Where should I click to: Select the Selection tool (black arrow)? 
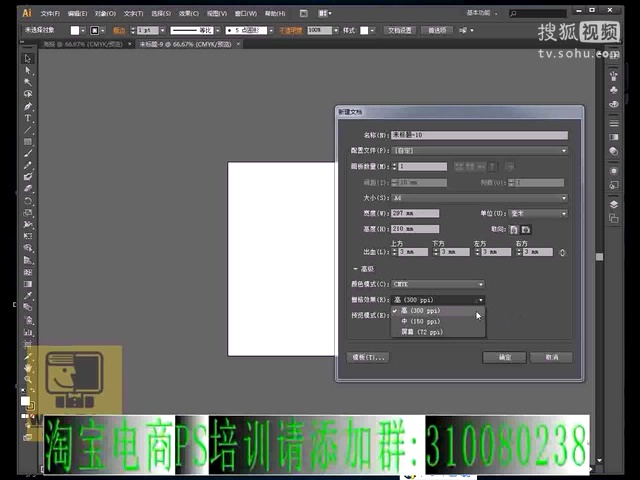(28, 58)
